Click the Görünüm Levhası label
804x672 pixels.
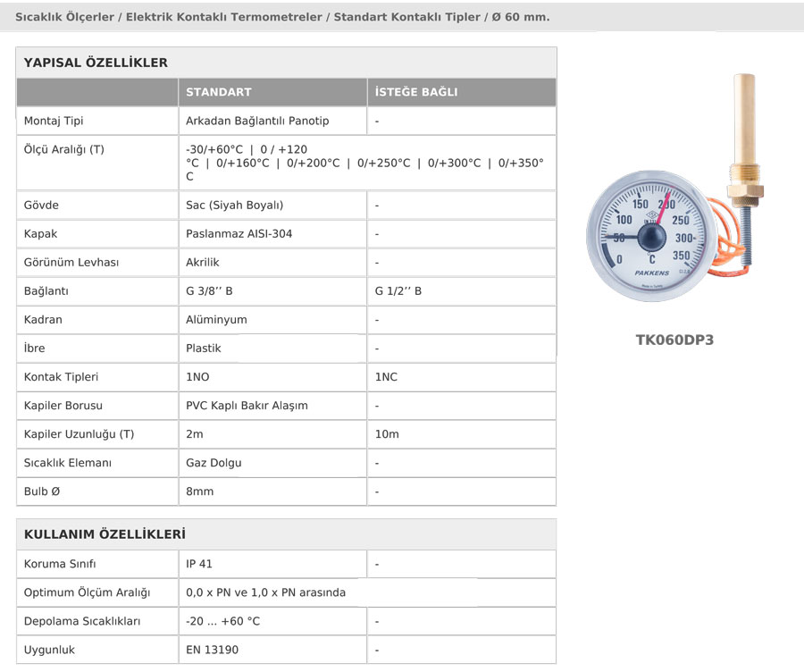(71, 263)
